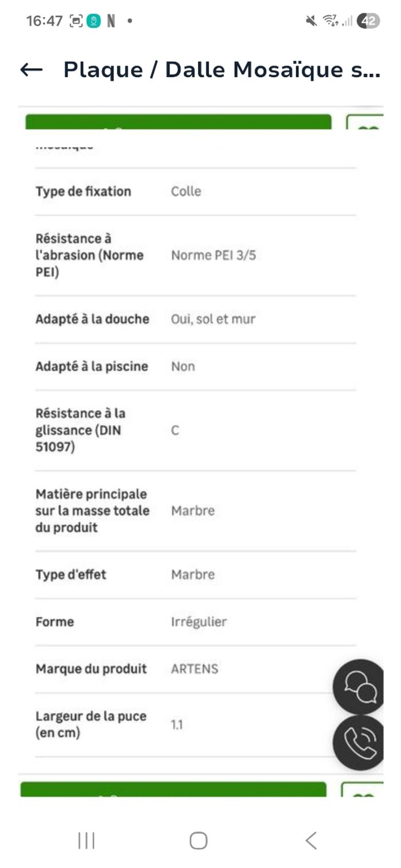Tap the phone call floating button
Viewport: 401px width, 868px height.
point(360,743)
